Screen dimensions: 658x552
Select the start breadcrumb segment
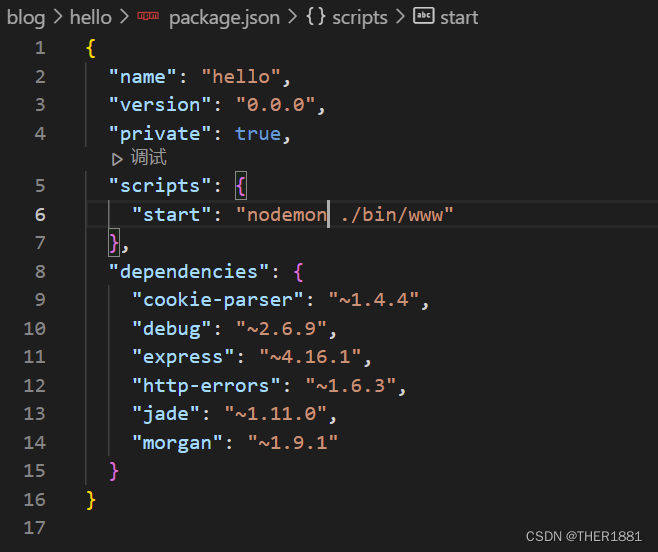[459, 17]
